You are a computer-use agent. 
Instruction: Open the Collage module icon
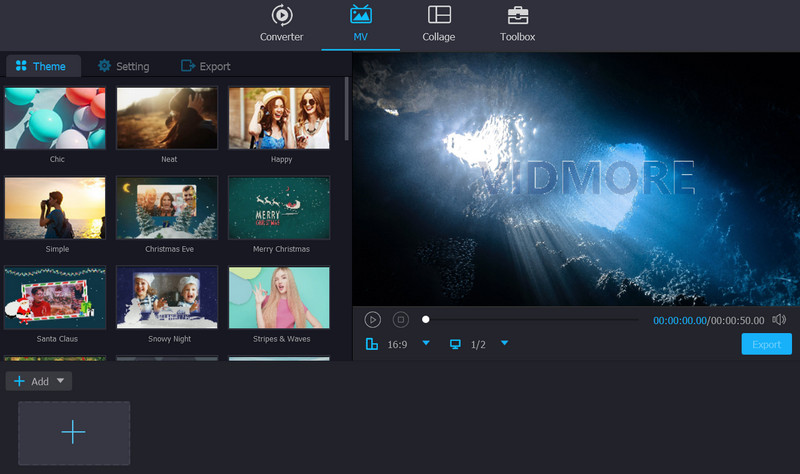click(438, 16)
